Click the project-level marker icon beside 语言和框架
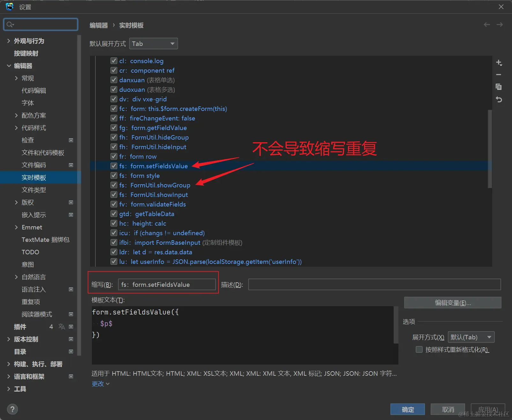Screen dimensions: 512x420 click(71, 376)
